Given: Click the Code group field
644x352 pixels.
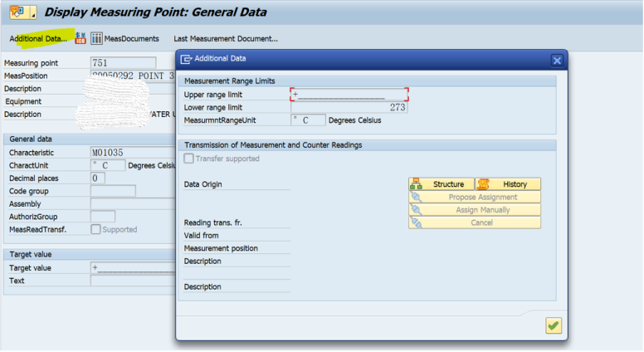Looking at the screenshot, I should (x=113, y=191).
